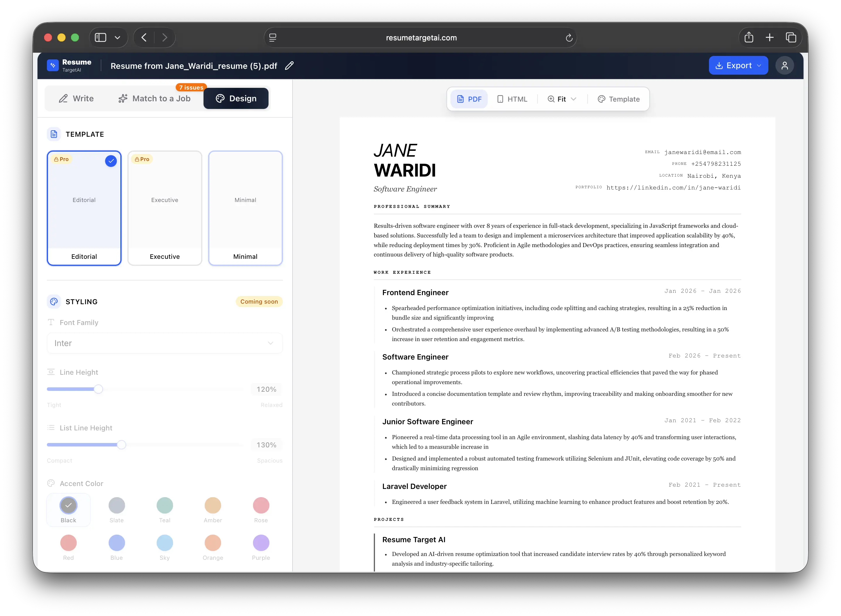
Task: Click the Executive template thumbnail
Action: (165, 208)
